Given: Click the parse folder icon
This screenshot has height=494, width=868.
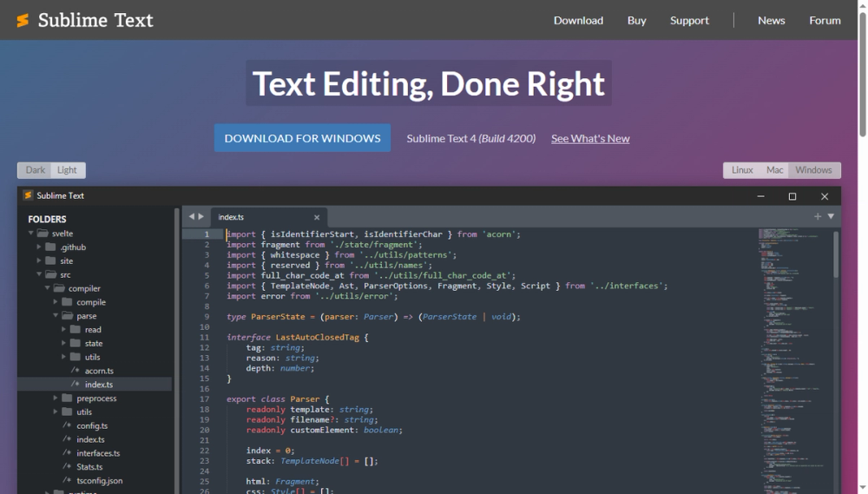Looking at the screenshot, I should pos(68,316).
